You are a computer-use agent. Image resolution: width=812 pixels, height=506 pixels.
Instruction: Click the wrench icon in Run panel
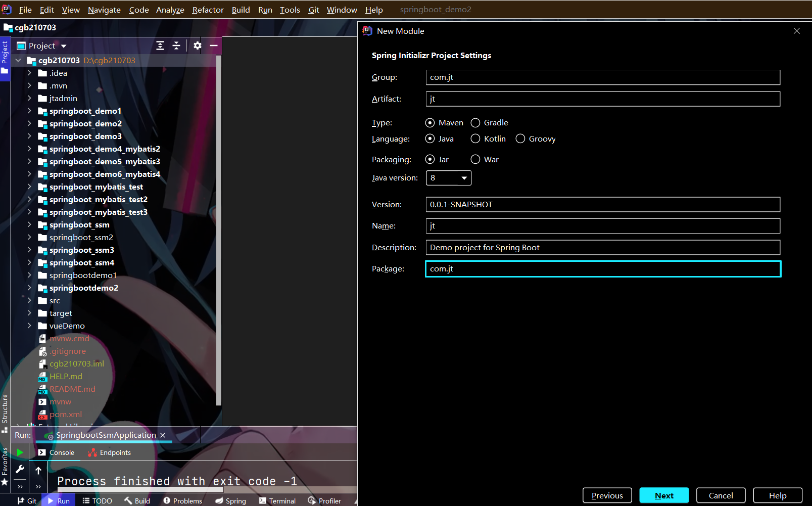coord(20,470)
